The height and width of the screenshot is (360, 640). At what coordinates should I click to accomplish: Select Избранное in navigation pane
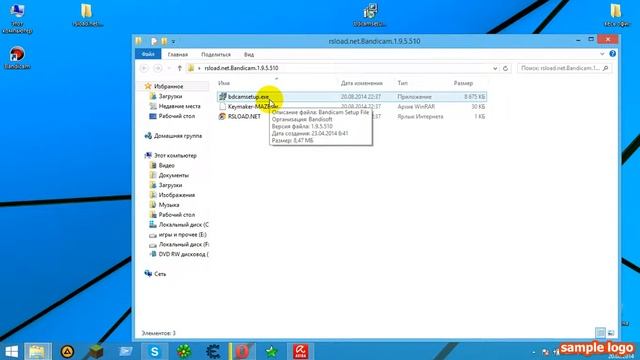(x=169, y=87)
